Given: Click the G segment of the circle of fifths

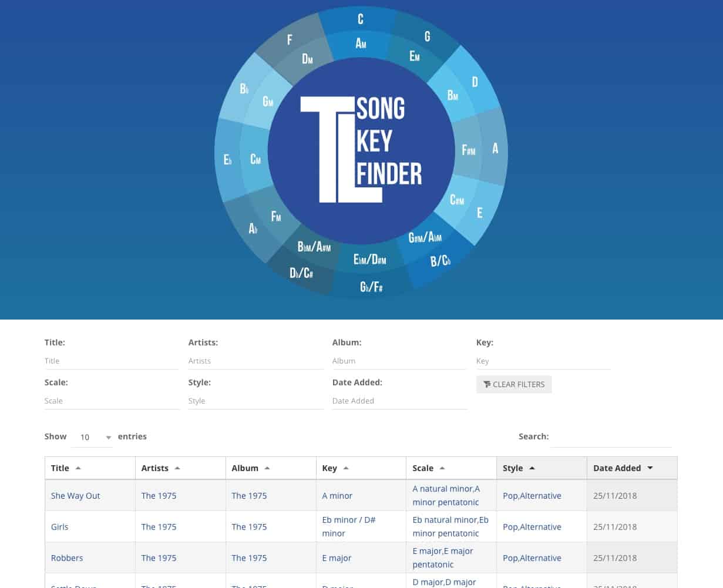Looking at the screenshot, I should [x=427, y=36].
